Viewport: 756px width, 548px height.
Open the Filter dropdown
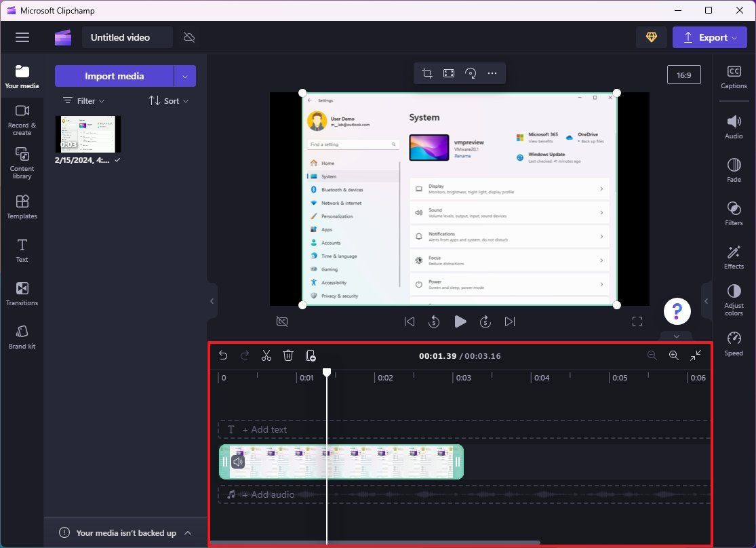[83, 100]
